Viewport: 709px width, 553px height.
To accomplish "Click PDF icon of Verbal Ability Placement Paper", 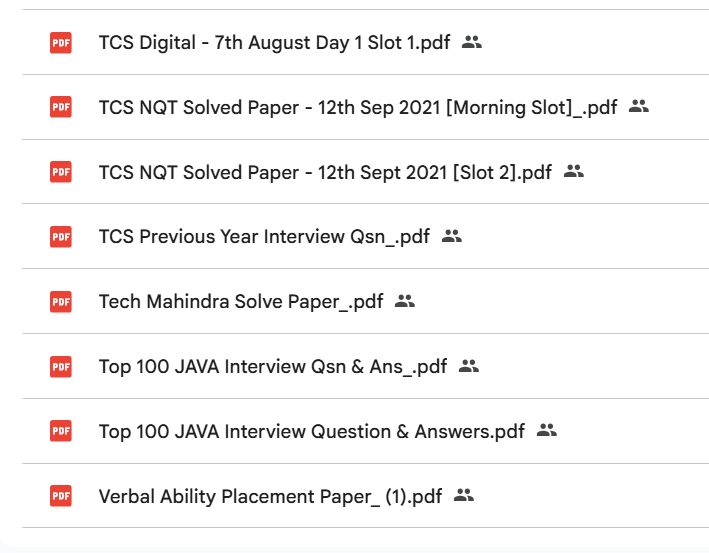I will 61,495.
